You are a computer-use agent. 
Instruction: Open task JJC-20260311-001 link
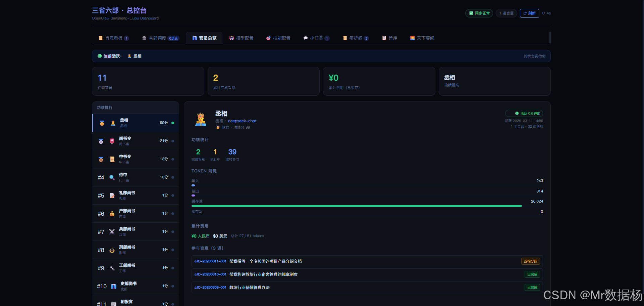click(211, 261)
